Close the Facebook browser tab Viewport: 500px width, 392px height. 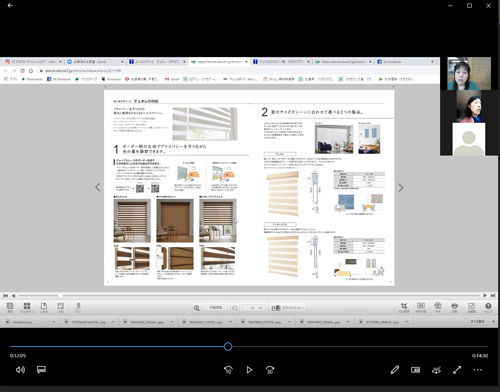point(432,62)
